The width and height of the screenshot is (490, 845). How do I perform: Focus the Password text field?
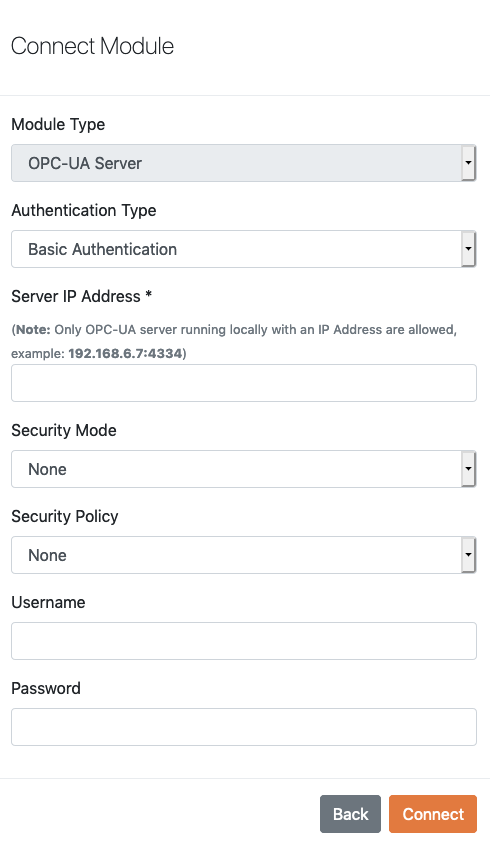(244, 727)
